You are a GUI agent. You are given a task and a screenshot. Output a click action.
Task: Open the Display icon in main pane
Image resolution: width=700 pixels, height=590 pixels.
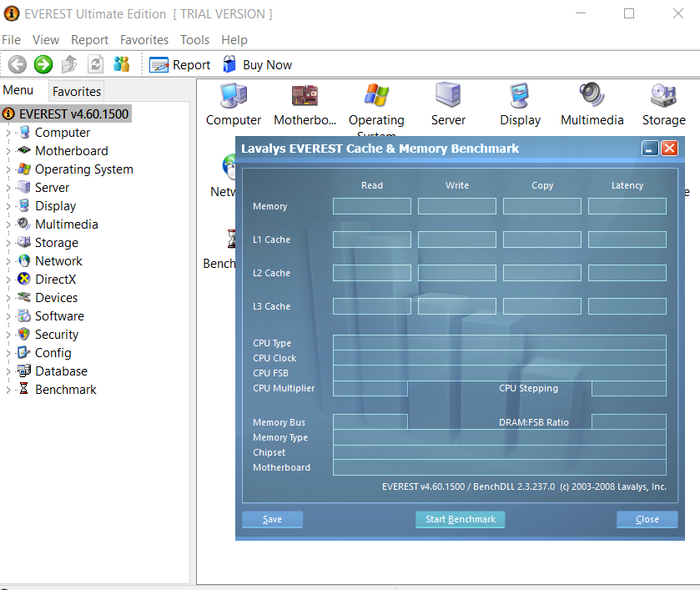click(520, 95)
